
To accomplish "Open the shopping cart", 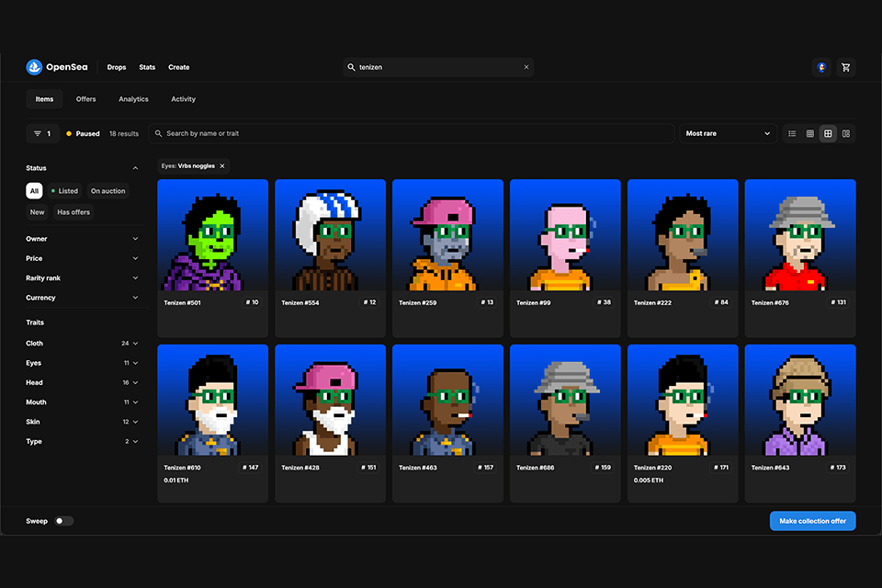I will tap(845, 67).
